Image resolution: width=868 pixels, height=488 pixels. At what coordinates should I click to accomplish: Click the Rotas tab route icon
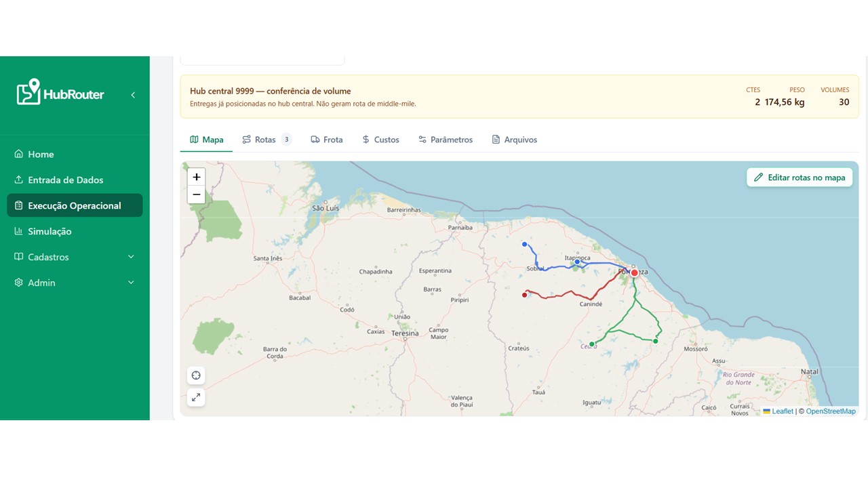click(246, 140)
